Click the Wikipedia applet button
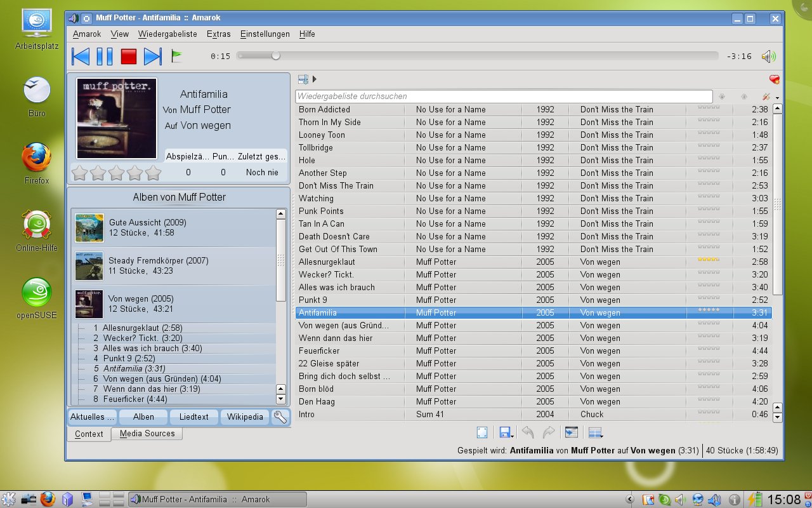Viewport: 812px width, 508px height. click(x=245, y=417)
